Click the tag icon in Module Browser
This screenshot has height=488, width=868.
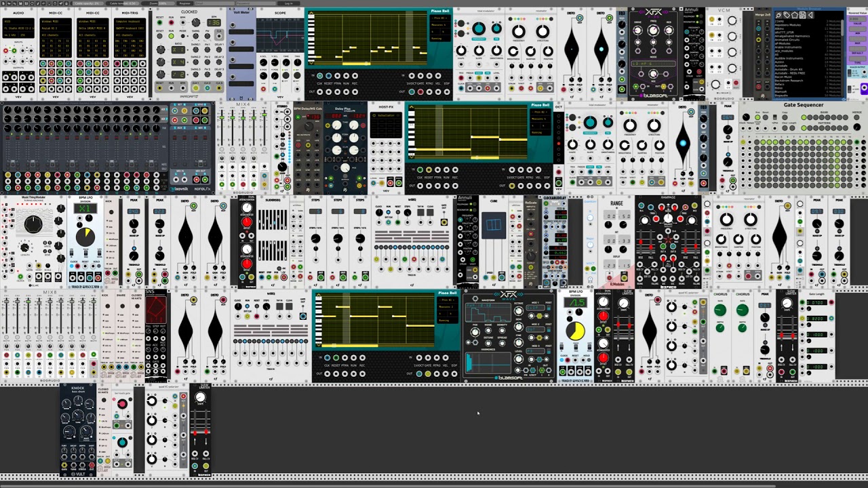coord(787,15)
